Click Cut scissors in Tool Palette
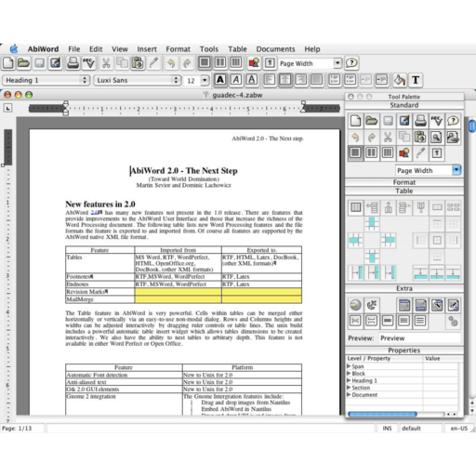Screen dimensions: 476x476 388,137
